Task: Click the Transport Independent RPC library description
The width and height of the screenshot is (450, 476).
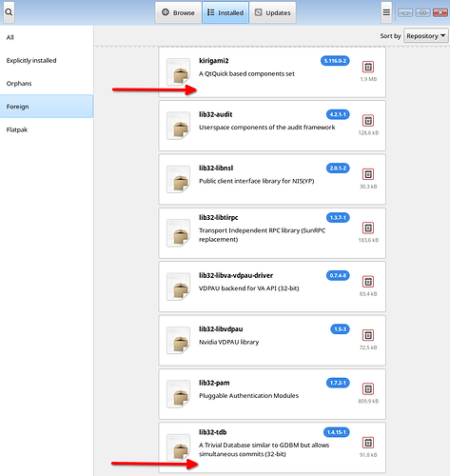Action: (263, 235)
